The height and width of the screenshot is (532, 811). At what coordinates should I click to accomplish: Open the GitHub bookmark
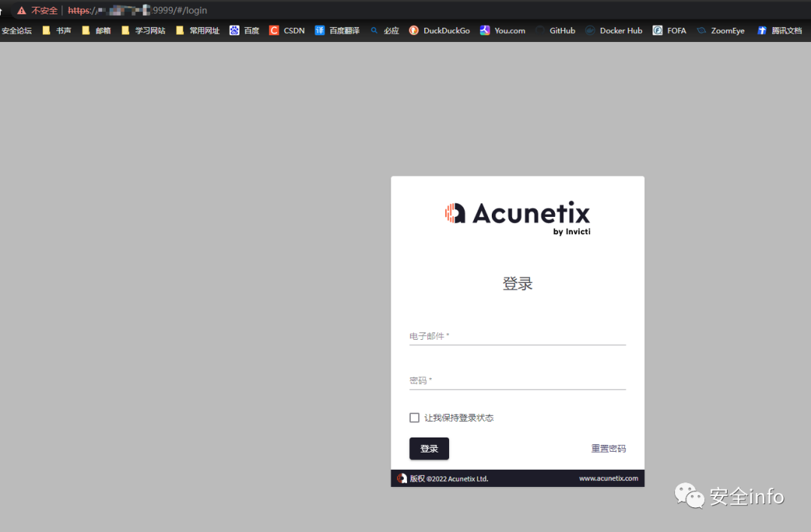[555, 31]
